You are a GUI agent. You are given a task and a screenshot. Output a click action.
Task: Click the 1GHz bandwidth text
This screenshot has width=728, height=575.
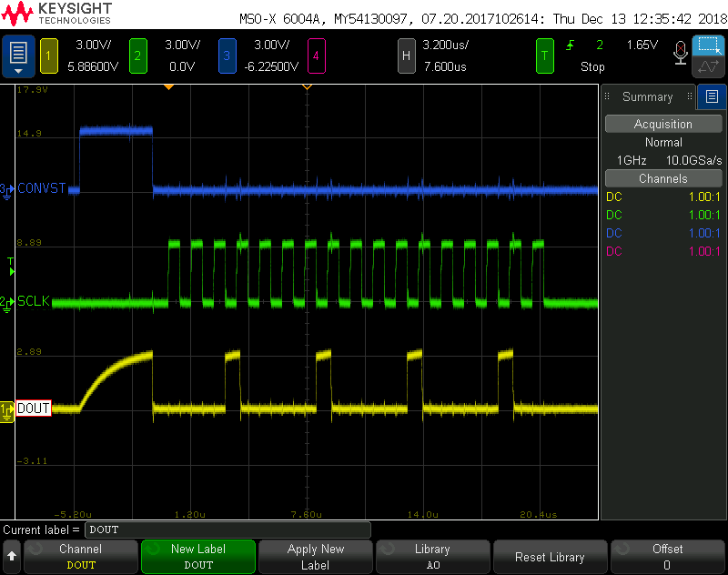[632, 160]
